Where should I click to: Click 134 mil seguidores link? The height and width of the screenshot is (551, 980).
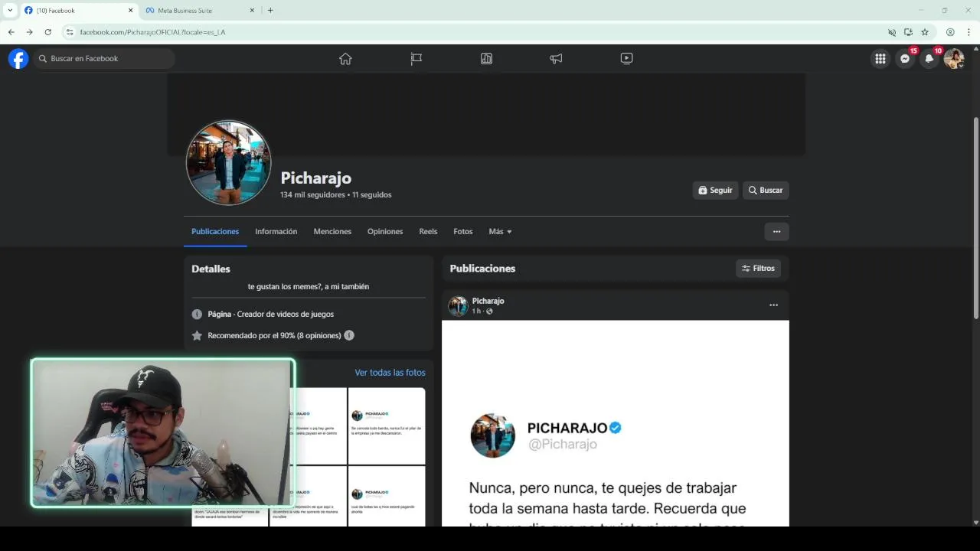[312, 195]
